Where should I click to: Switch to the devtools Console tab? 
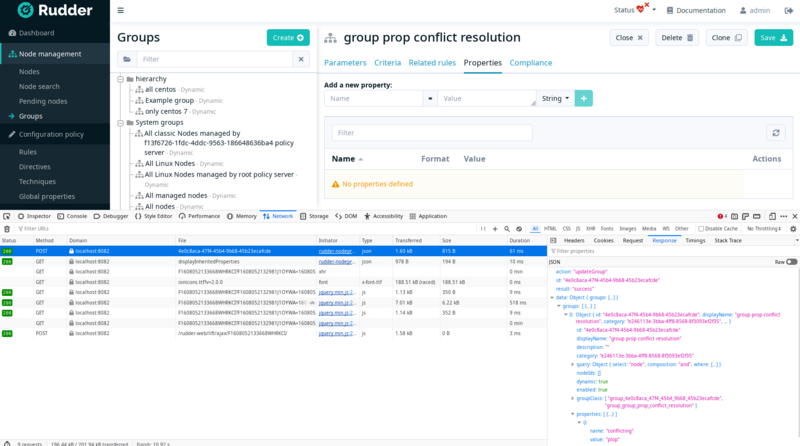72,216
